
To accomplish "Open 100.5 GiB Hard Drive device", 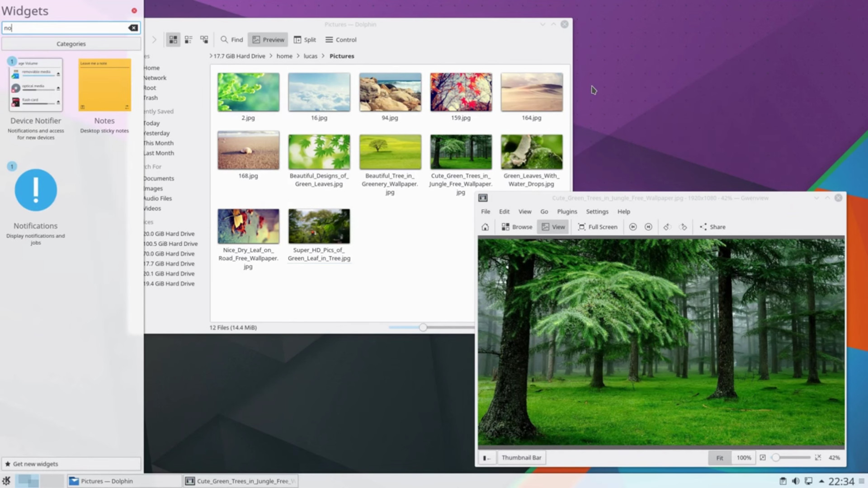I will click(x=171, y=244).
